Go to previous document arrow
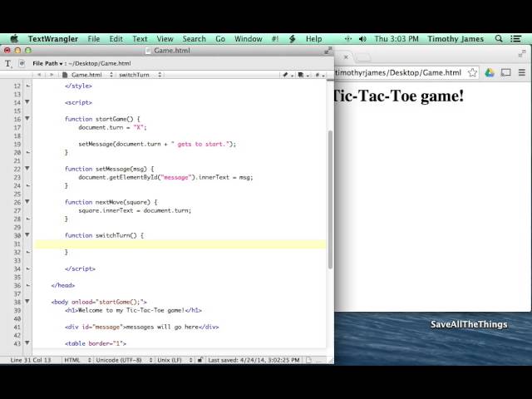532x399 pixels. 39,75
